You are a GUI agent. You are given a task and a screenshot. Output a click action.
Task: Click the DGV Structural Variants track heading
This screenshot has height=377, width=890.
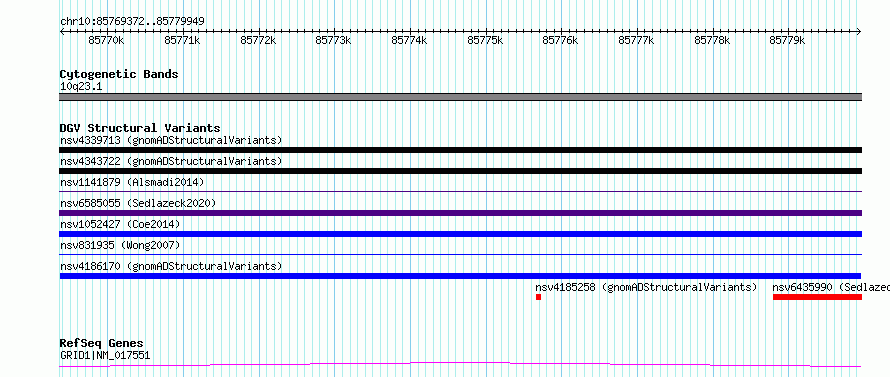(x=140, y=128)
